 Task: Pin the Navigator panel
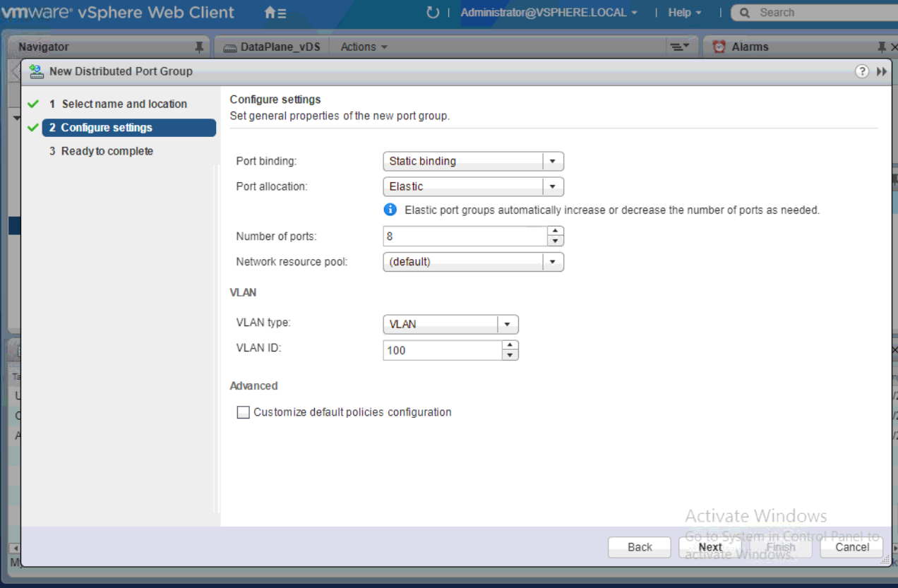tap(199, 47)
